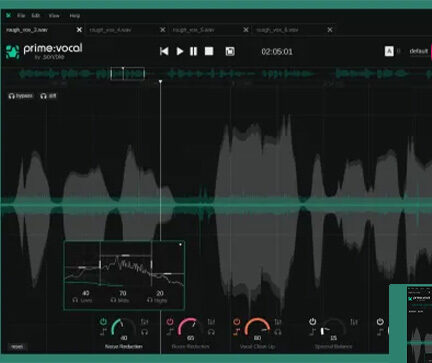Open the File menu
Screen dimensions: 432x363
(x=21, y=16)
